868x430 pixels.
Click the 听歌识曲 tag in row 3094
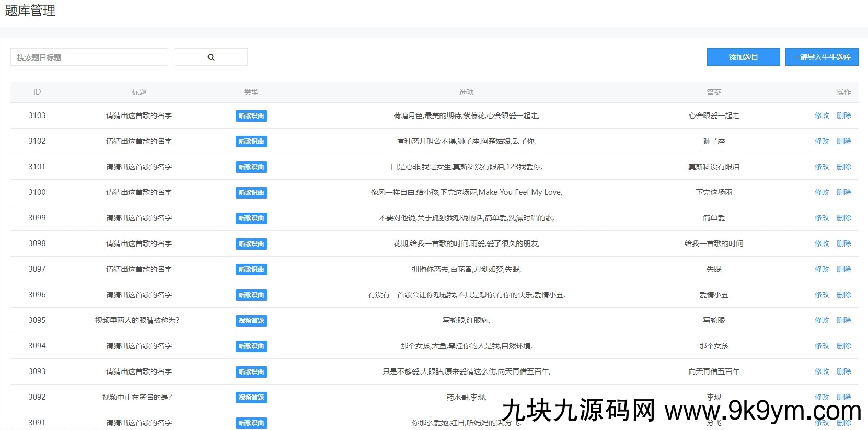tap(251, 346)
